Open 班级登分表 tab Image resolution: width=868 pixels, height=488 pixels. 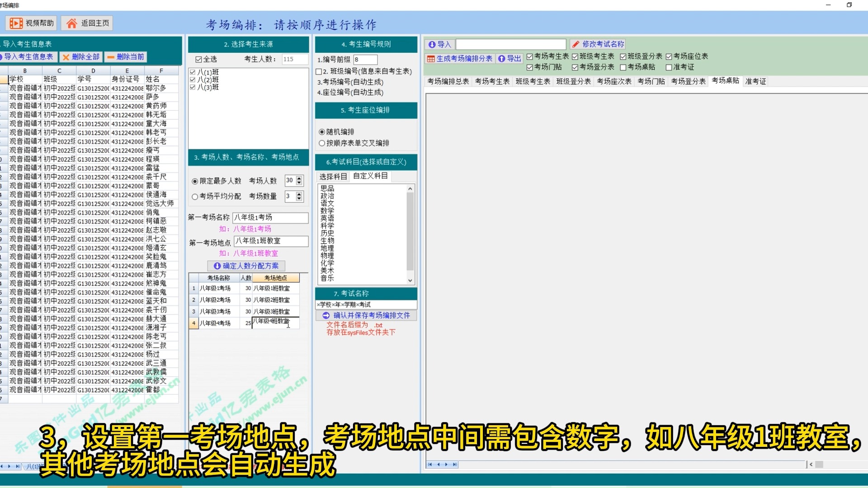[x=573, y=81]
